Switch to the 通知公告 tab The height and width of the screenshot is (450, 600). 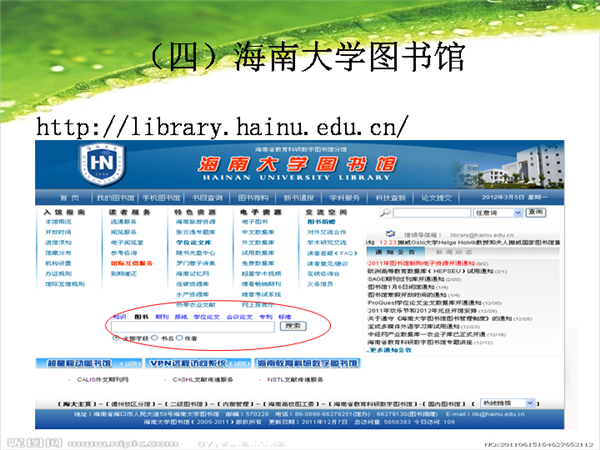click(x=395, y=252)
